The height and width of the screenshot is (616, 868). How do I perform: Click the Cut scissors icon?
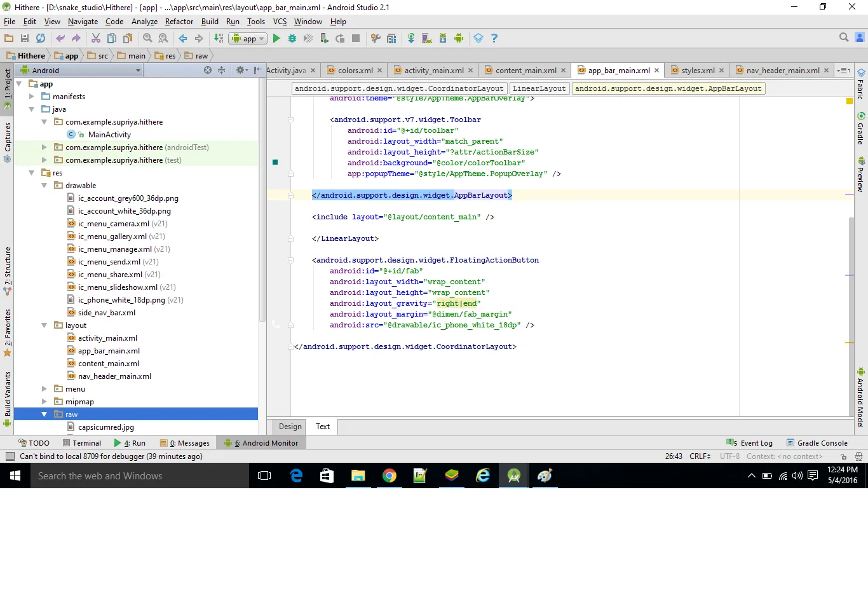click(x=96, y=39)
